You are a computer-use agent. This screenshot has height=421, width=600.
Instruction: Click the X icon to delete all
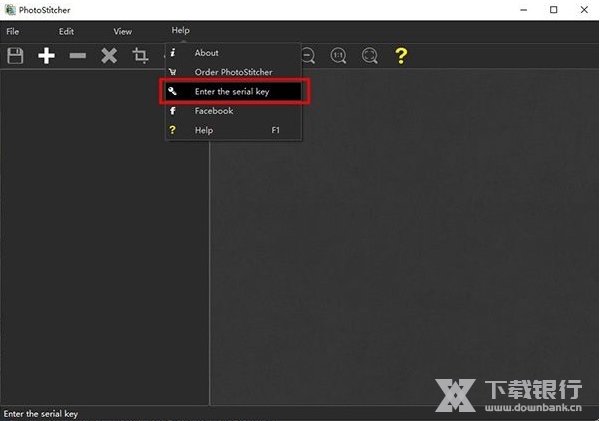[x=109, y=56]
